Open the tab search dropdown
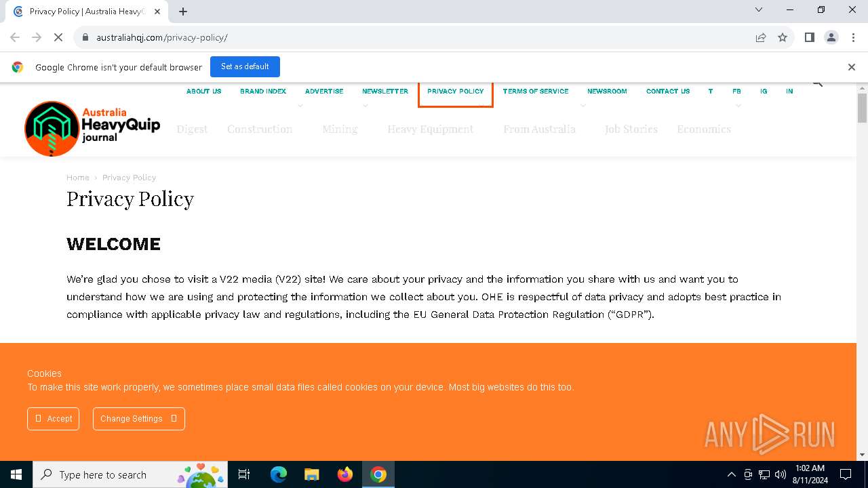The height and width of the screenshot is (488, 868). (x=759, y=9)
